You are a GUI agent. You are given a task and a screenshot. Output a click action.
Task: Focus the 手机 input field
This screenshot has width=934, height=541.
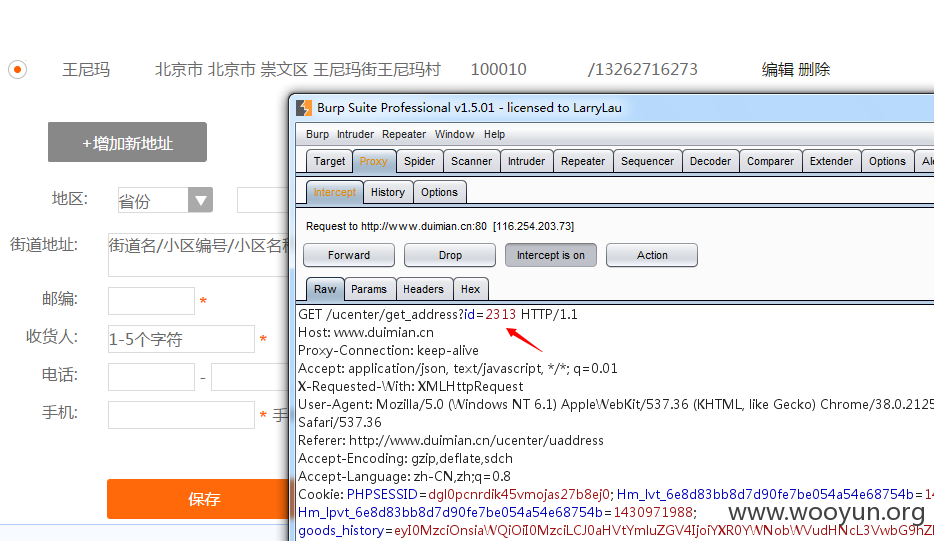[181, 415]
